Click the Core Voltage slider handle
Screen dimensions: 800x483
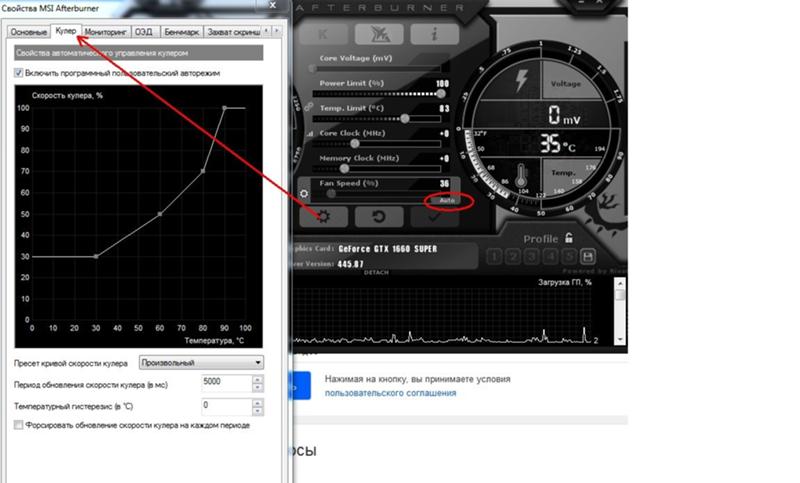click(x=312, y=68)
